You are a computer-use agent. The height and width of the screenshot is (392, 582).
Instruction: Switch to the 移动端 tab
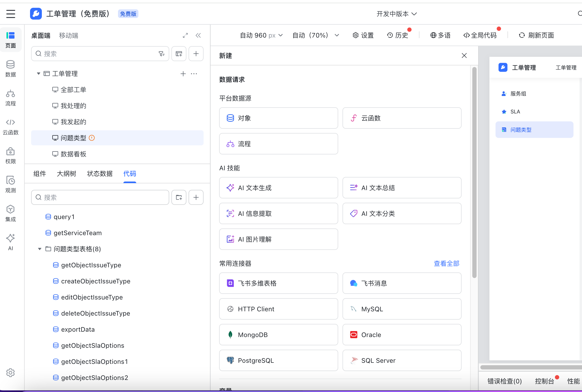pyautogui.click(x=68, y=35)
